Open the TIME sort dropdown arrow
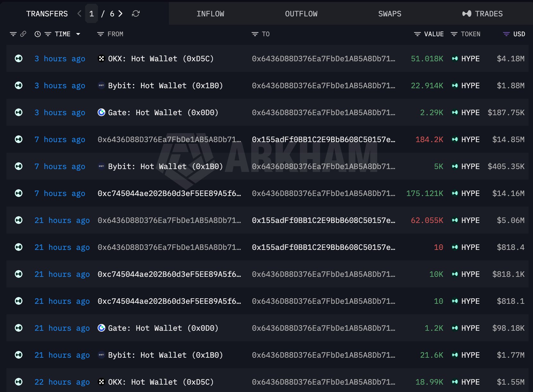Viewport: 533px width, 392px height. click(78, 34)
